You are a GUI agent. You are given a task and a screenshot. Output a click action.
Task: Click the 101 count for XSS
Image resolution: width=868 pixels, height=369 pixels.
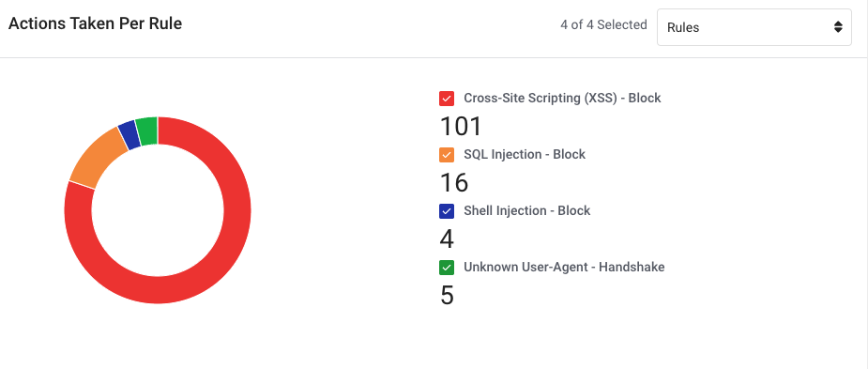(461, 127)
